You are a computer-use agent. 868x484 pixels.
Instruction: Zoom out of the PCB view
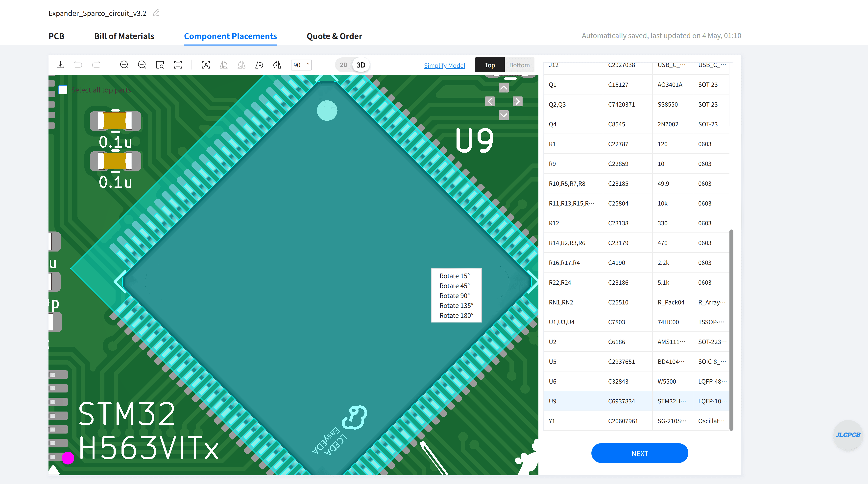tap(142, 65)
